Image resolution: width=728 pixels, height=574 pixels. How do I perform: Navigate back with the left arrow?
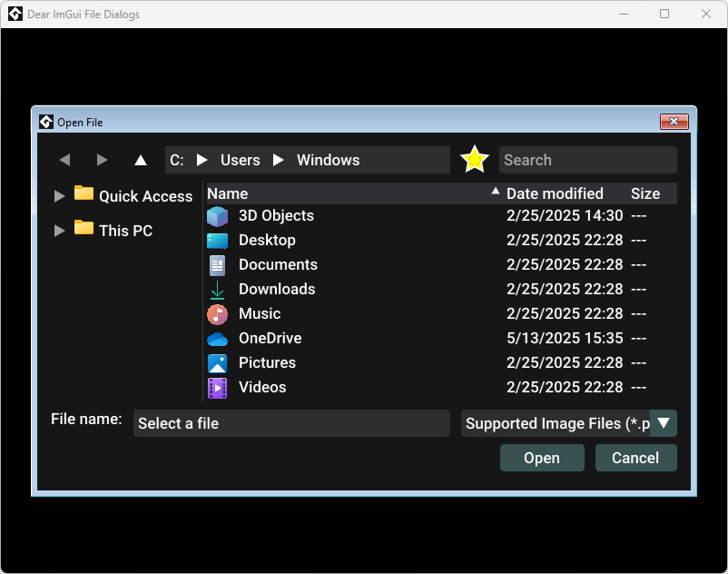tap(65, 160)
